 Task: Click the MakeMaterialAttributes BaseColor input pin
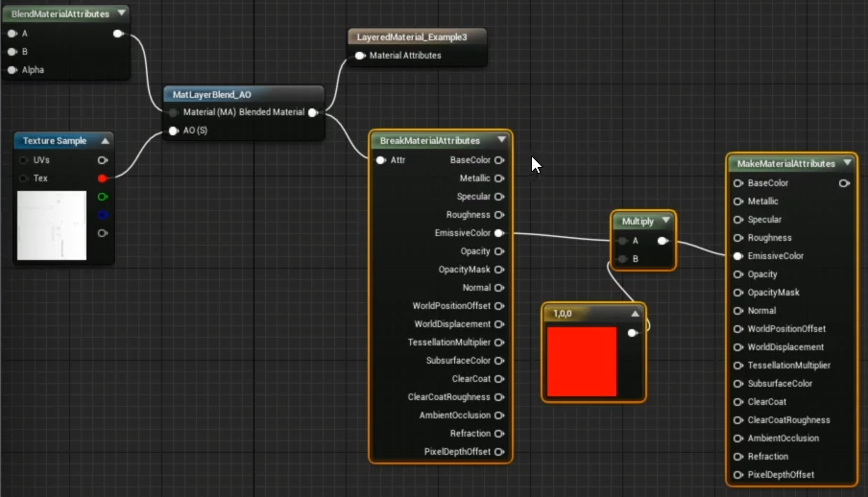tap(738, 183)
